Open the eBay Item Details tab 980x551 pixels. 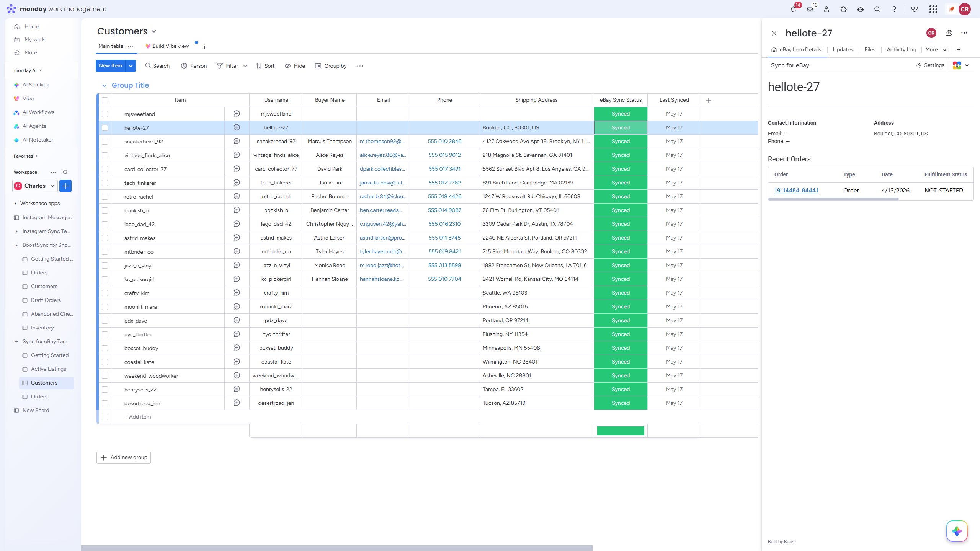(796, 49)
